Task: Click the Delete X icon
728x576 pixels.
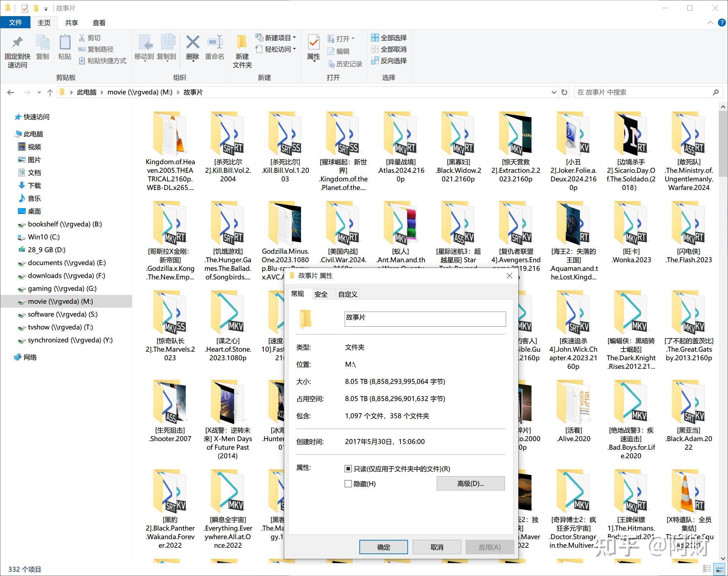Action: point(193,42)
